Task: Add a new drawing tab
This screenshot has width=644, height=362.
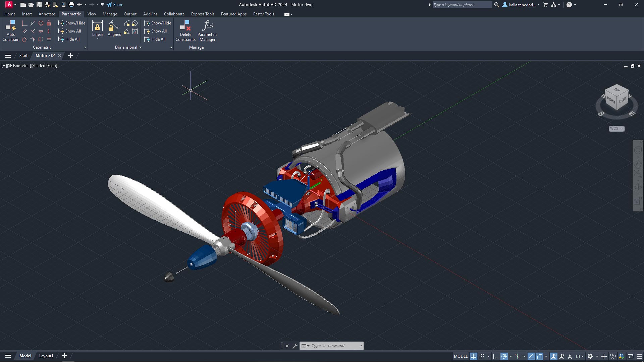Action: coord(70,55)
